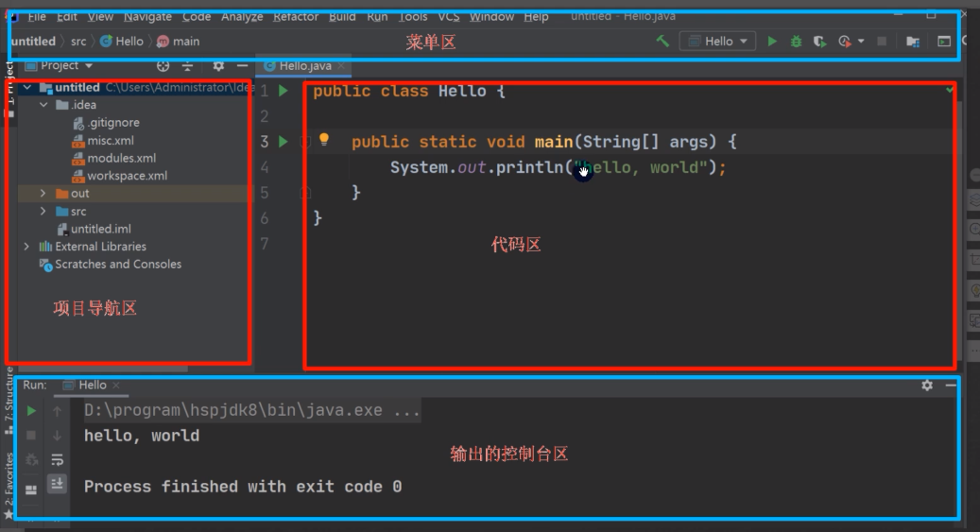This screenshot has width=980, height=532.
Task: Open the Hello run configuration dropdown
Action: click(717, 42)
